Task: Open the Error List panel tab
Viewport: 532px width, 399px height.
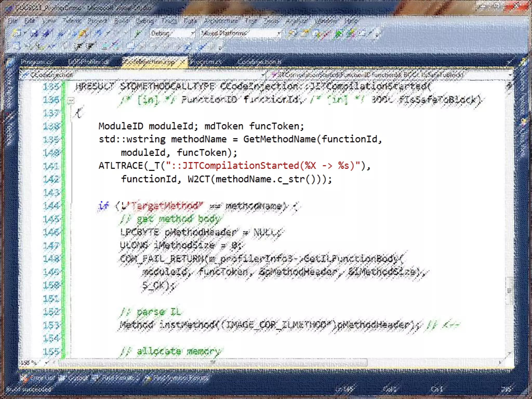Action: point(38,378)
